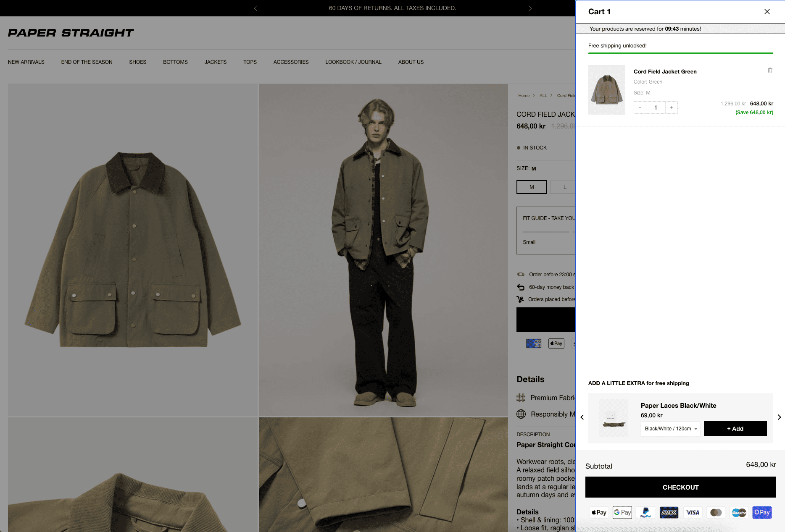Go to previous announcement banner message

[x=256, y=8]
